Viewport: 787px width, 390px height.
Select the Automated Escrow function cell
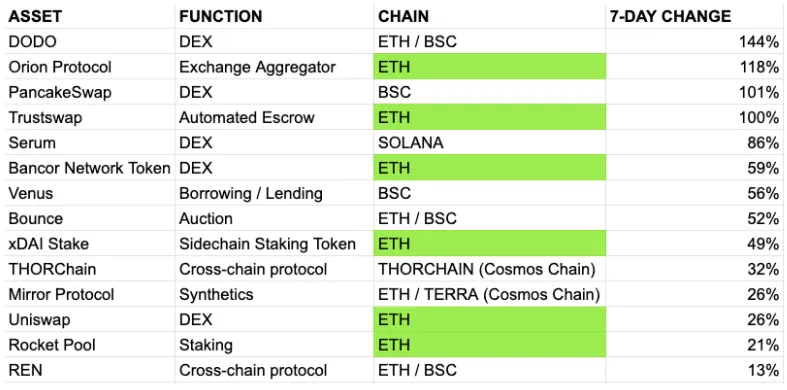point(274,117)
